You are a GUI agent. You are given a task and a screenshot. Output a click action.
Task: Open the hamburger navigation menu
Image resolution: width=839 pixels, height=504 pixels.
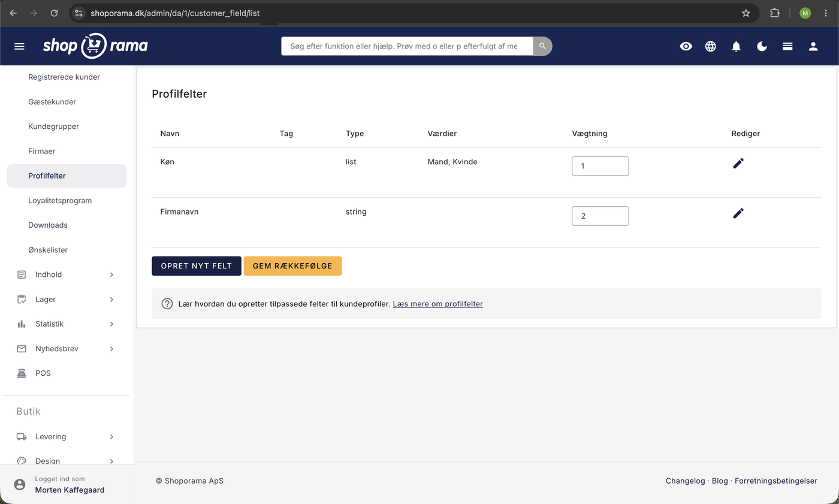click(19, 46)
